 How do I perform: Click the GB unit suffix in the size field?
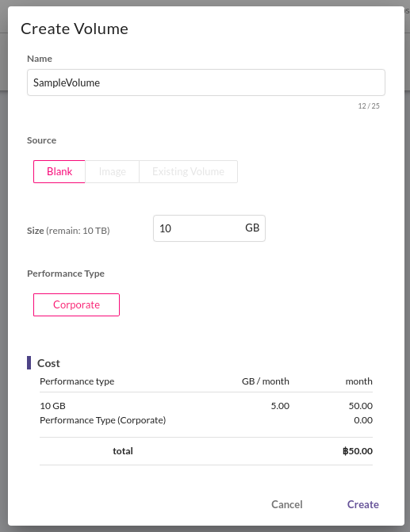252,228
